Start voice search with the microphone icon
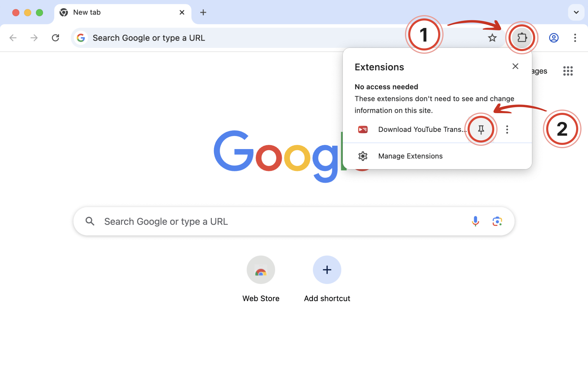Screen dimensions: 588x386 tap(475, 221)
